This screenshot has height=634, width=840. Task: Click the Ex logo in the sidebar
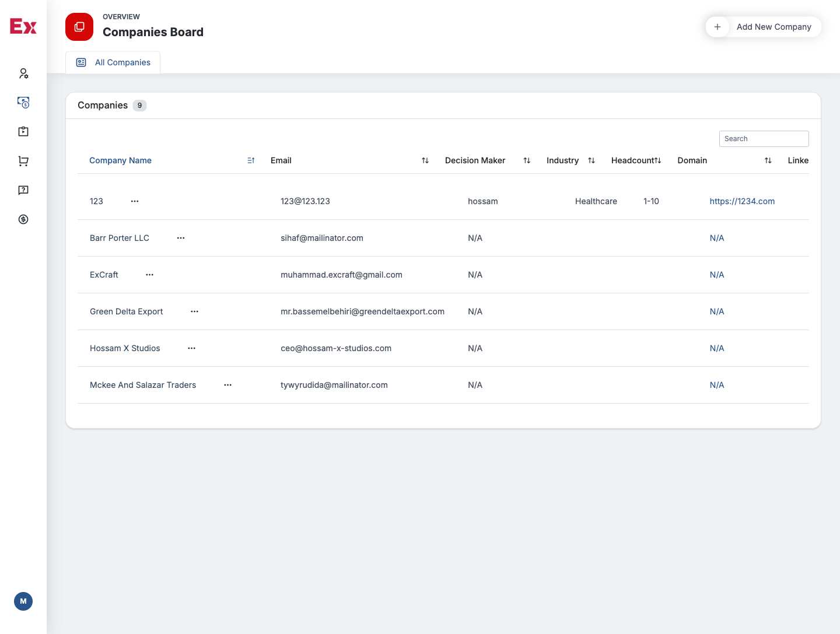point(23,26)
